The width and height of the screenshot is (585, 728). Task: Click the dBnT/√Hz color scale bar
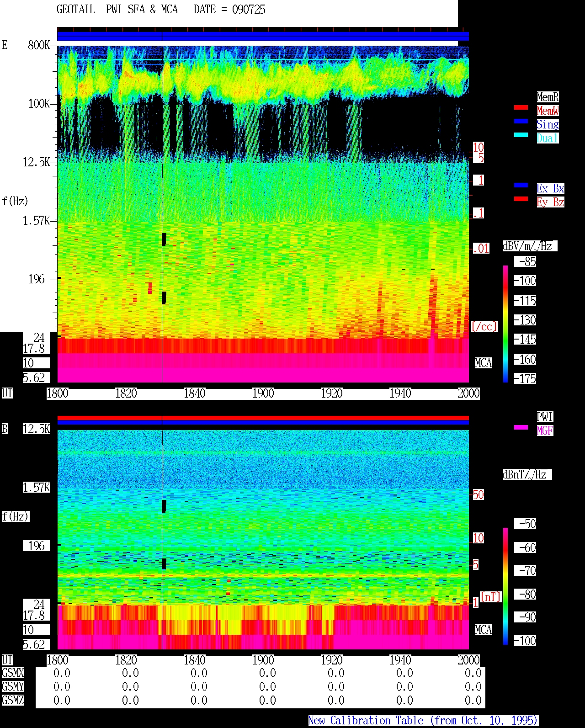(x=505, y=586)
